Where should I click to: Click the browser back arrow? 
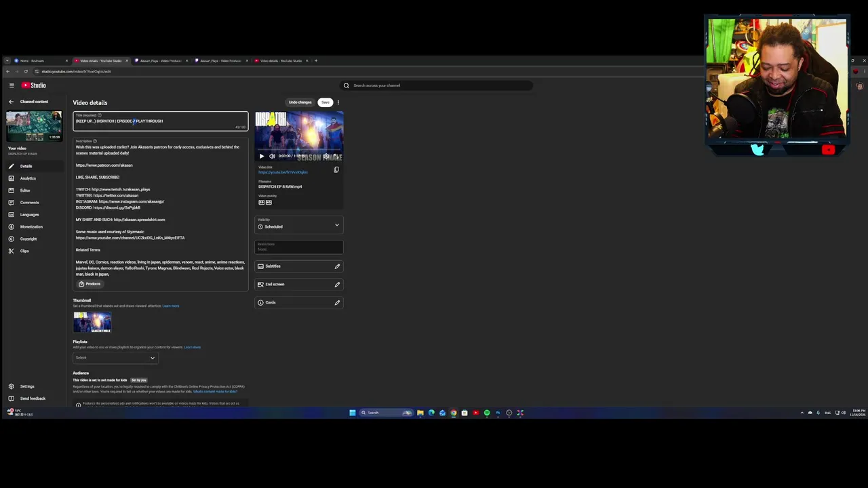(7, 71)
